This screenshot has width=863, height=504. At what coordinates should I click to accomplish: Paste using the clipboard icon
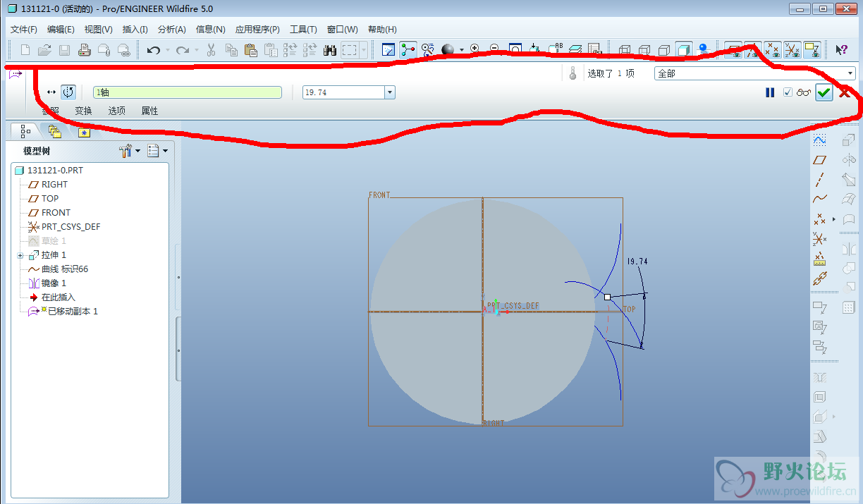click(250, 50)
